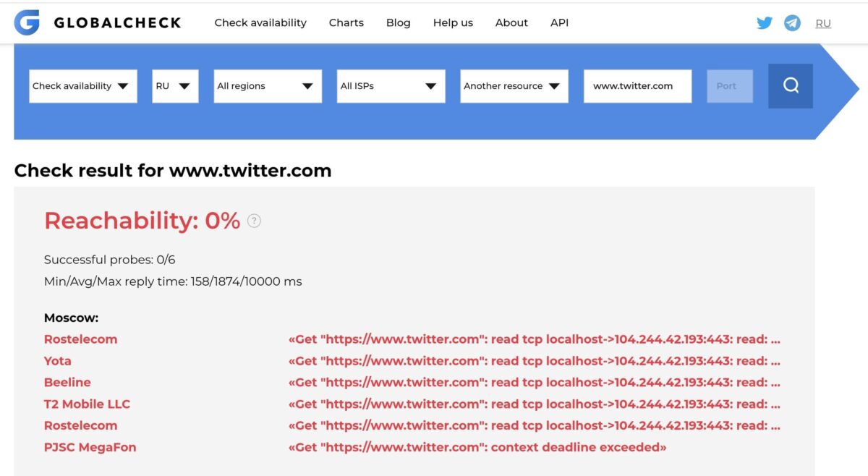The height and width of the screenshot is (476, 868).
Task: Expand the Another resource dropdown
Action: pyautogui.click(x=514, y=86)
